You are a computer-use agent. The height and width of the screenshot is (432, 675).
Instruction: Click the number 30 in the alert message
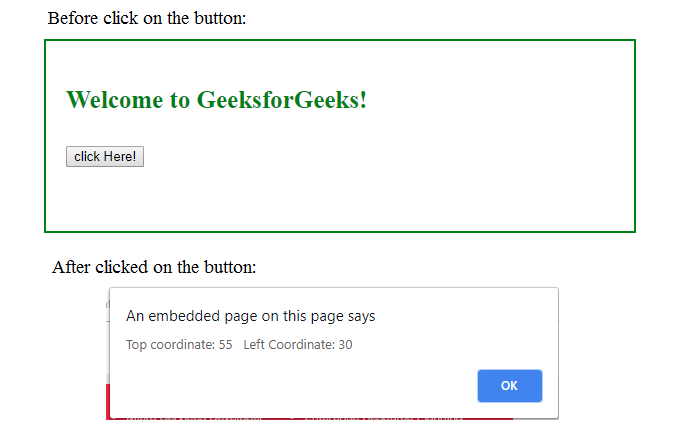[345, 345]
